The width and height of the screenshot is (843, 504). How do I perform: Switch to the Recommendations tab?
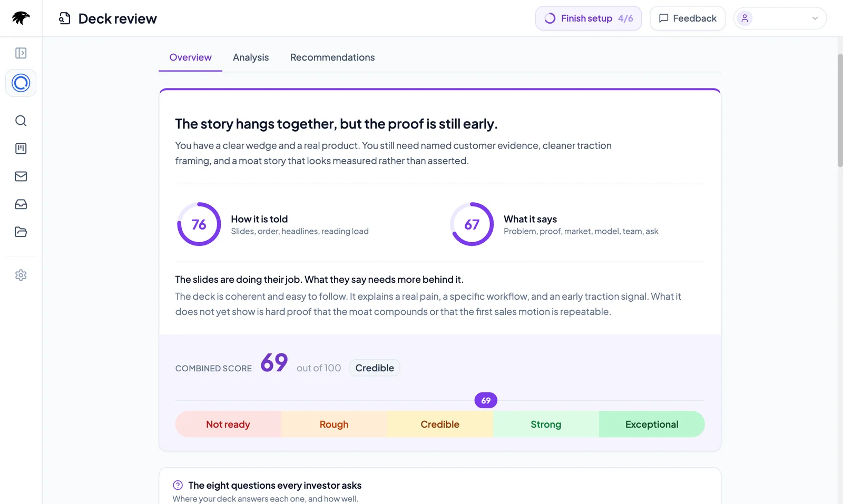(332, 57)
